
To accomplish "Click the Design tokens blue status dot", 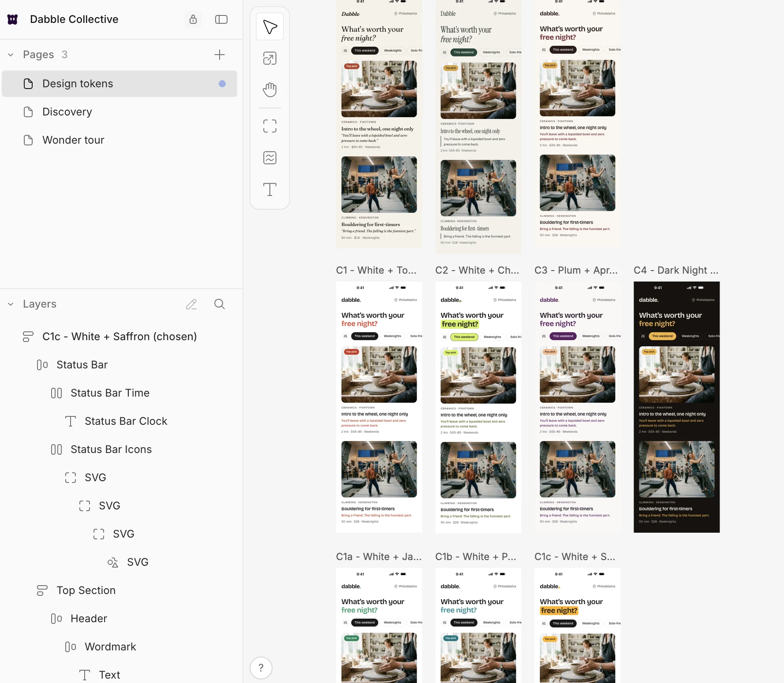I will [x=222, y=84].
